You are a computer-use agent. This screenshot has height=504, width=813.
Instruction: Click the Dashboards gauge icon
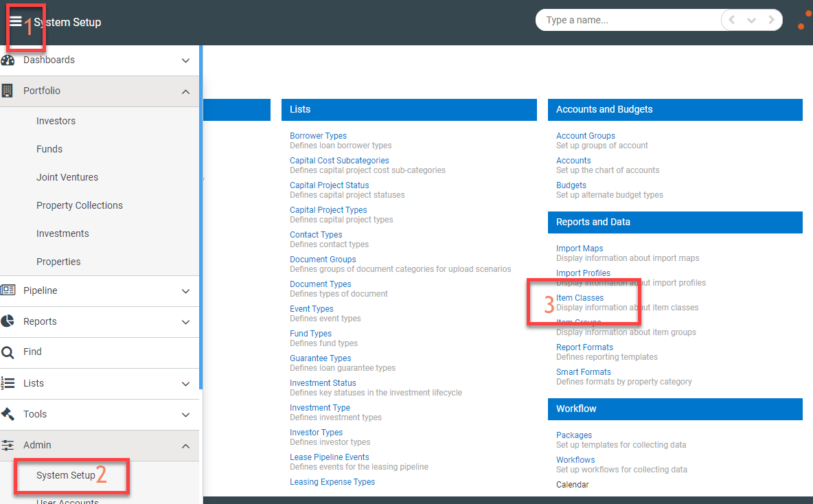click(8, 60)
